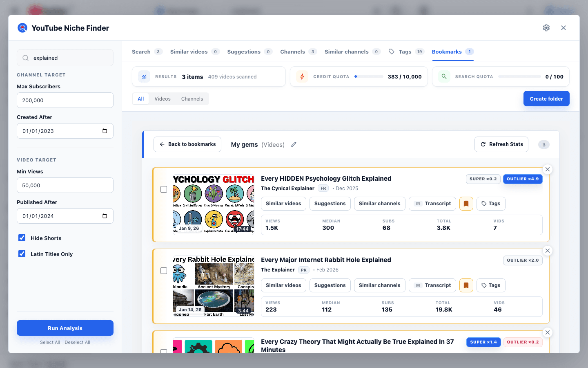Click the Tags tab's tag icon
The height and width of the screenshot is (368, 588).
[x=392, y=52]
